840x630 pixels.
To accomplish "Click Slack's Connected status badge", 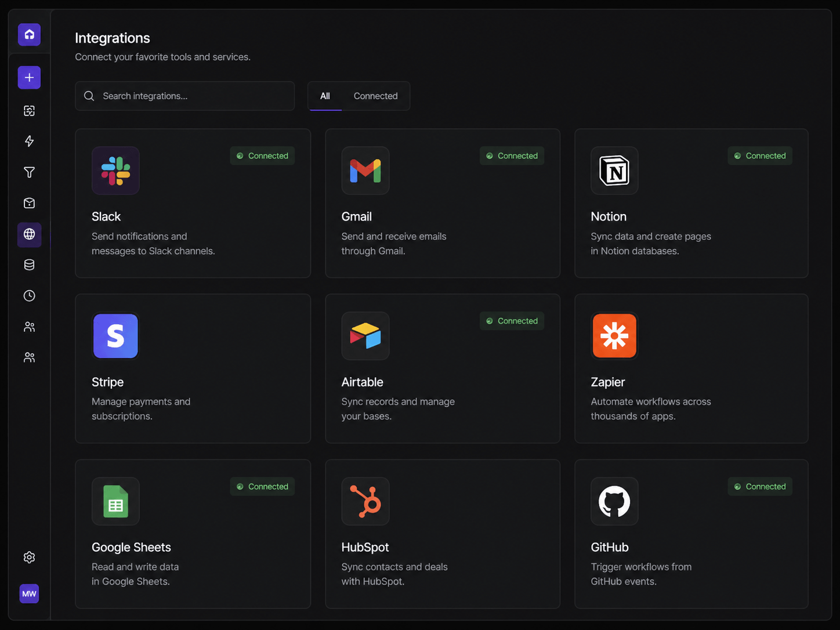I will (262, 155).
